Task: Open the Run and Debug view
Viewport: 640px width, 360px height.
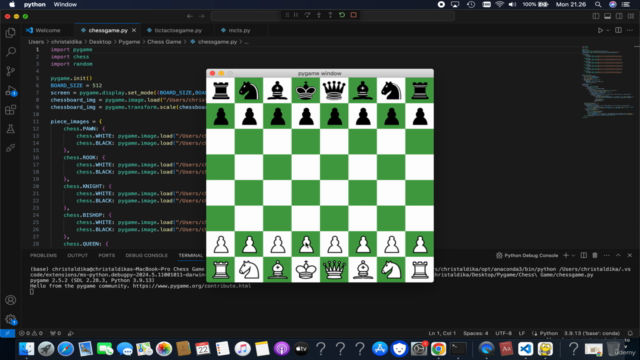Action: (x=11, y=91)
